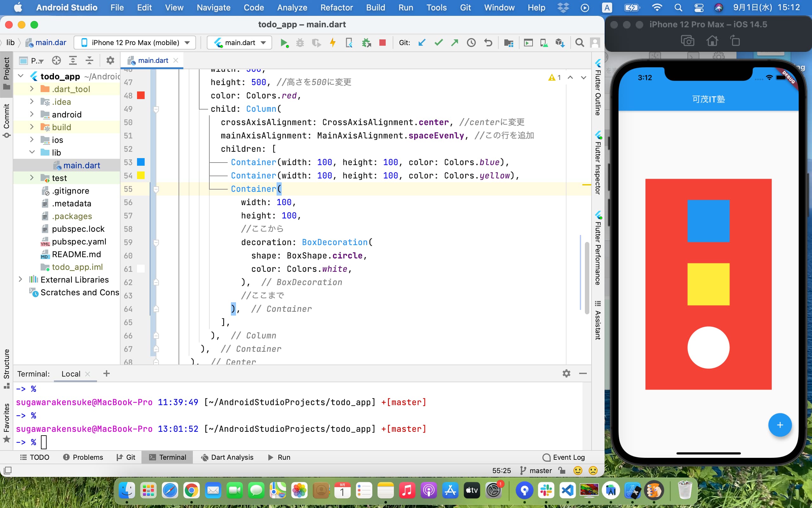812x508 pixels.
Task: Take simulator screenshot with camera icon
Action: pyautogui.click(x=687, y=41)
